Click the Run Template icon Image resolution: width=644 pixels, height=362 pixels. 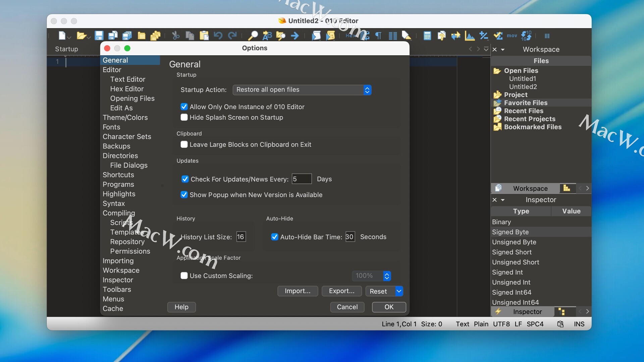(x=330, y=36)
